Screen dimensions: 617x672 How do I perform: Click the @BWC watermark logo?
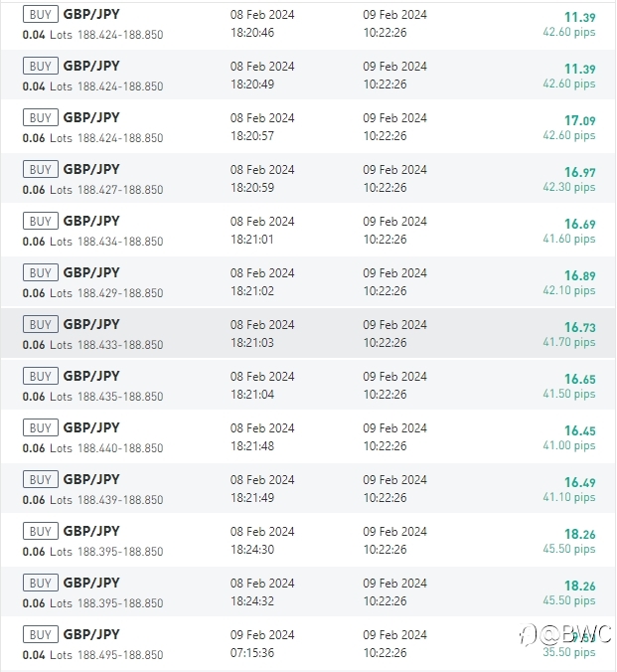click(564, 634)
